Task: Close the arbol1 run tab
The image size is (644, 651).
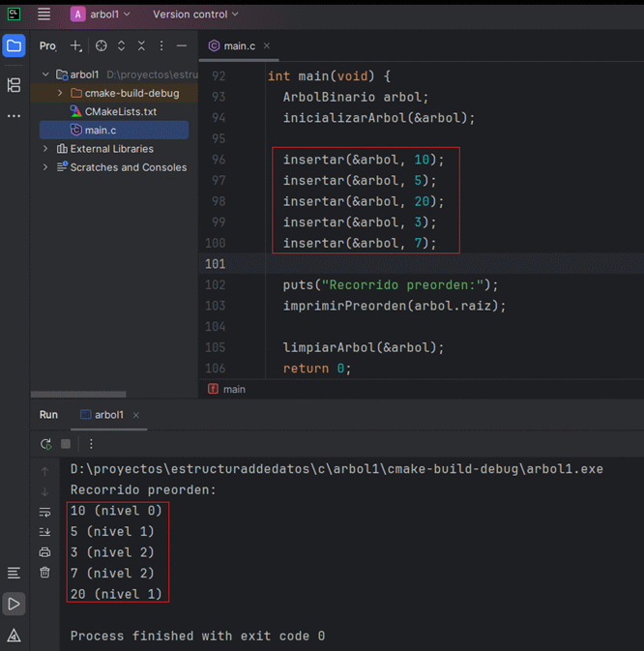Action: pos(136,415)
